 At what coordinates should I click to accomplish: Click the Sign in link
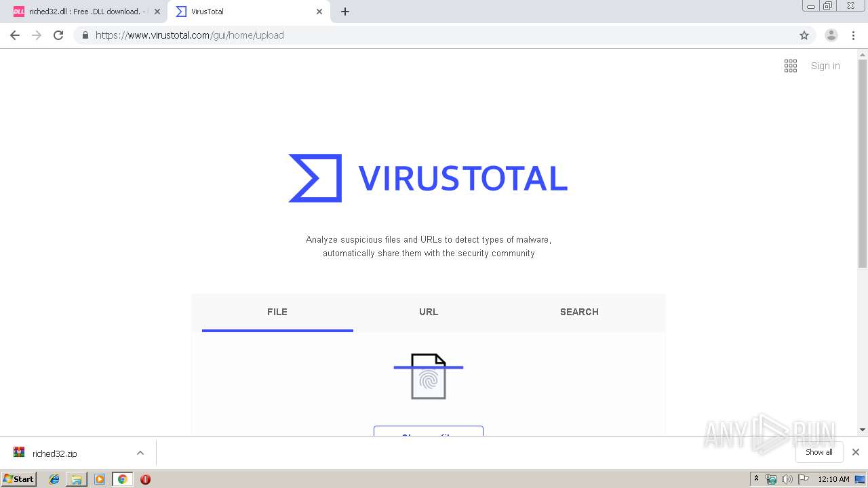[825, 66]
